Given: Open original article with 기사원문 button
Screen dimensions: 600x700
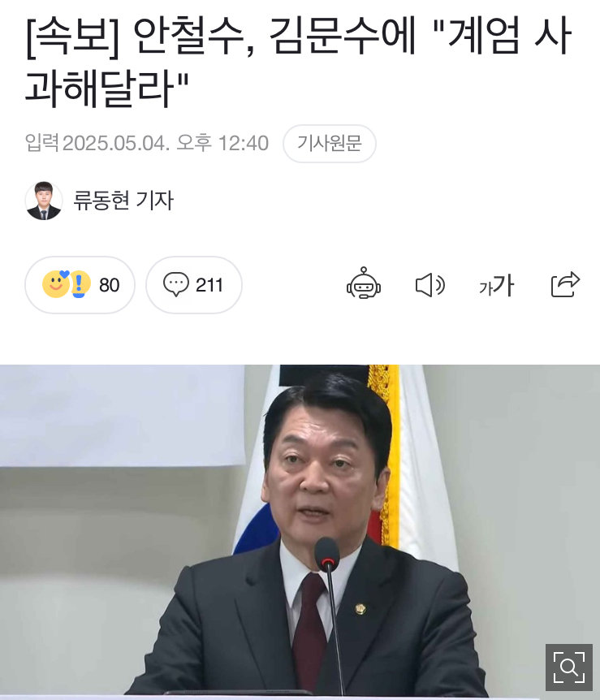Looking at the screenshot, I should click(330, 143).
